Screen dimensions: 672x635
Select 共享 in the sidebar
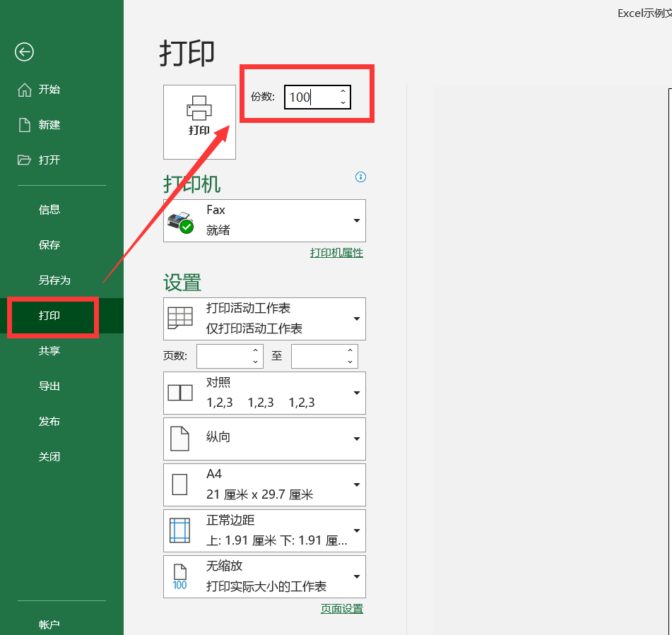tap(49, 351)
